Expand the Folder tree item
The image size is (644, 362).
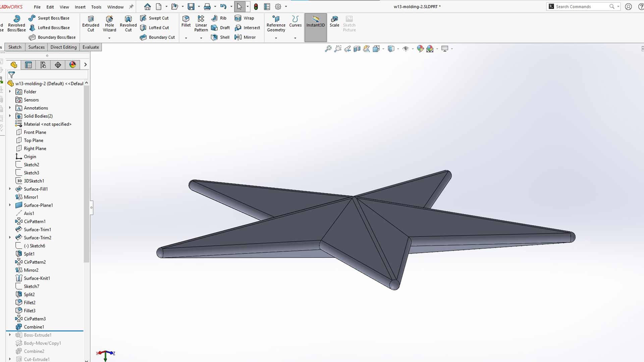10,92
